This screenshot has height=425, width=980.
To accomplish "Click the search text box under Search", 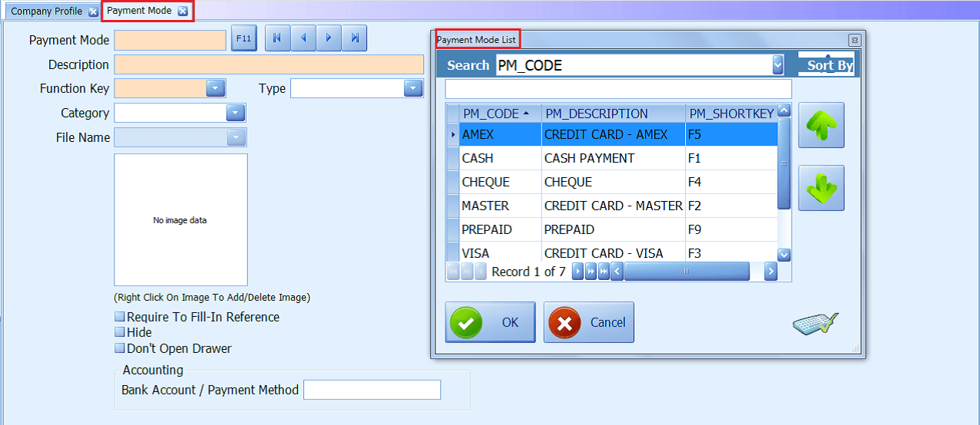I will coord(618,88).
